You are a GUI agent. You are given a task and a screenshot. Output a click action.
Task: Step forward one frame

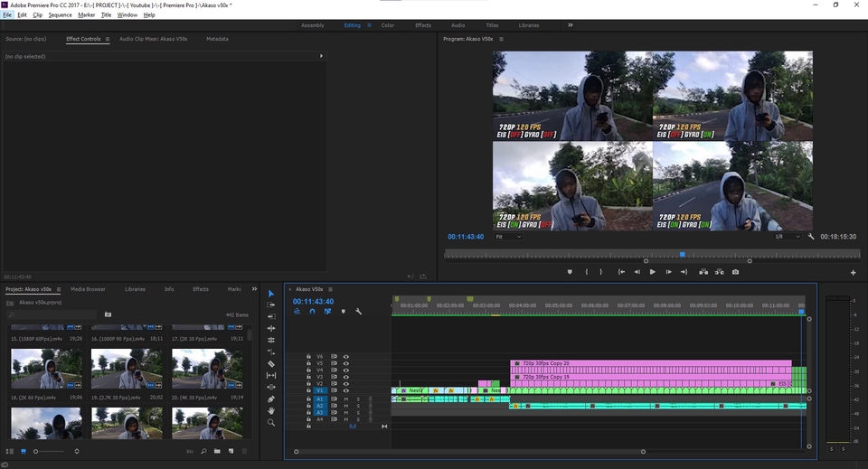[669, 272]
